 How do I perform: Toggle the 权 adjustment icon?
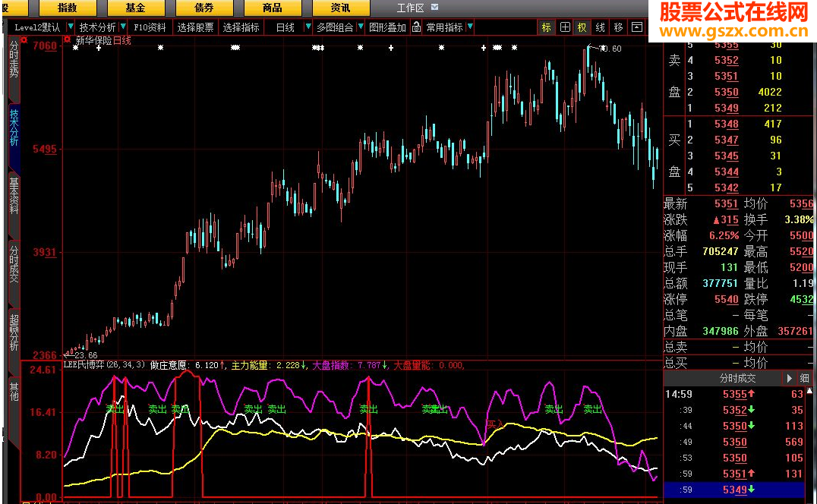pyautogui.click(x=582, y=27)
